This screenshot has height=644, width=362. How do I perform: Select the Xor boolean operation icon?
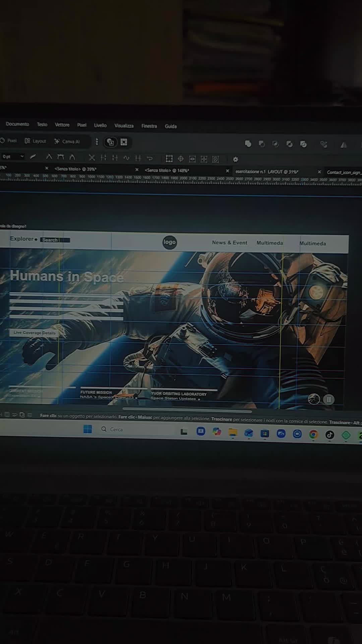[x=290, y=144]
